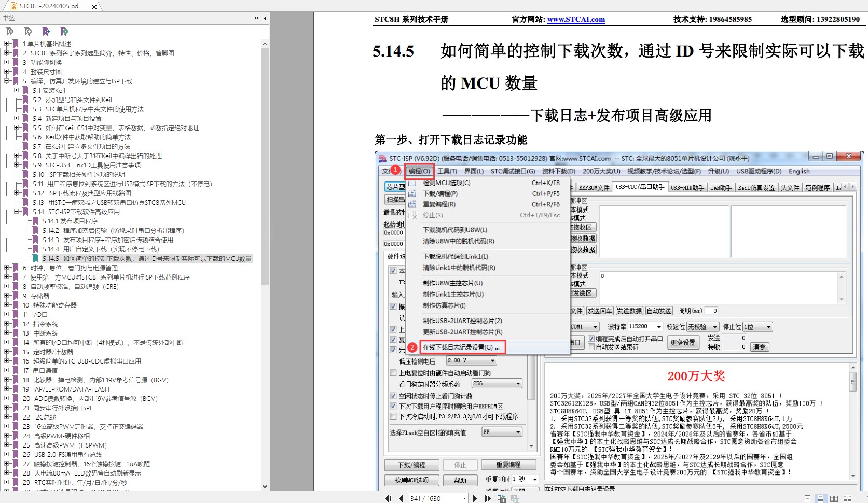Click 下载/编程 button in STC-ISP
868x503 pixels.
411,465
